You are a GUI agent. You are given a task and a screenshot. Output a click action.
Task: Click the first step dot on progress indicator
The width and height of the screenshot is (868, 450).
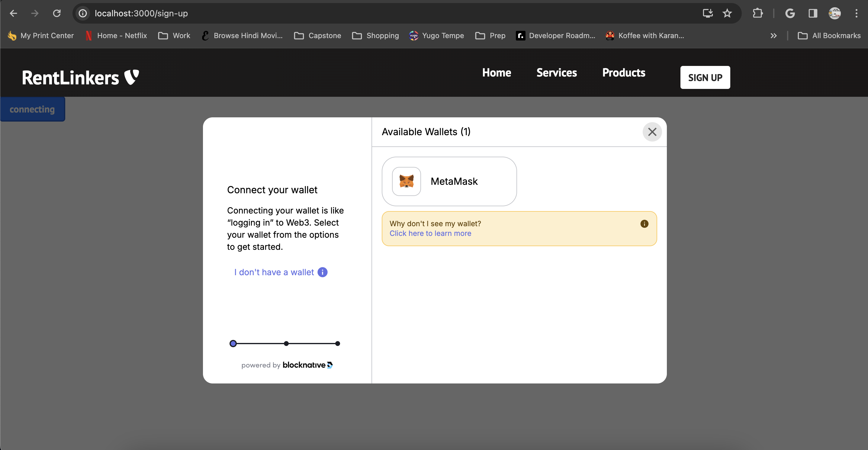pyautogui.click(x=233, y=344)
